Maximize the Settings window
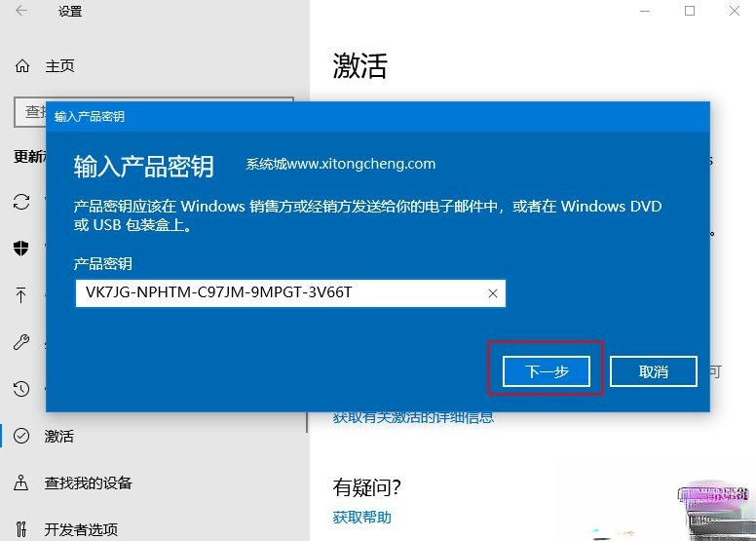Viewport: 756px width, 541px height. 690,11
